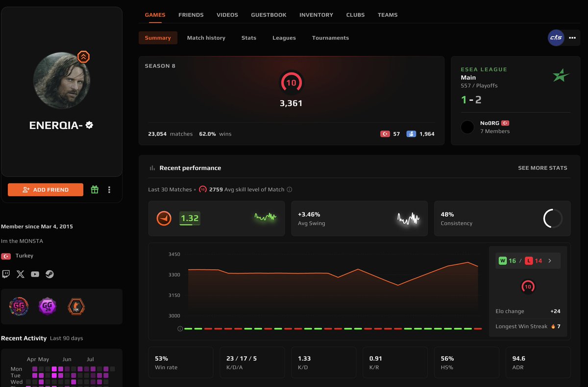Click the Season 8 skill level 10 icon

click(292, 83)
